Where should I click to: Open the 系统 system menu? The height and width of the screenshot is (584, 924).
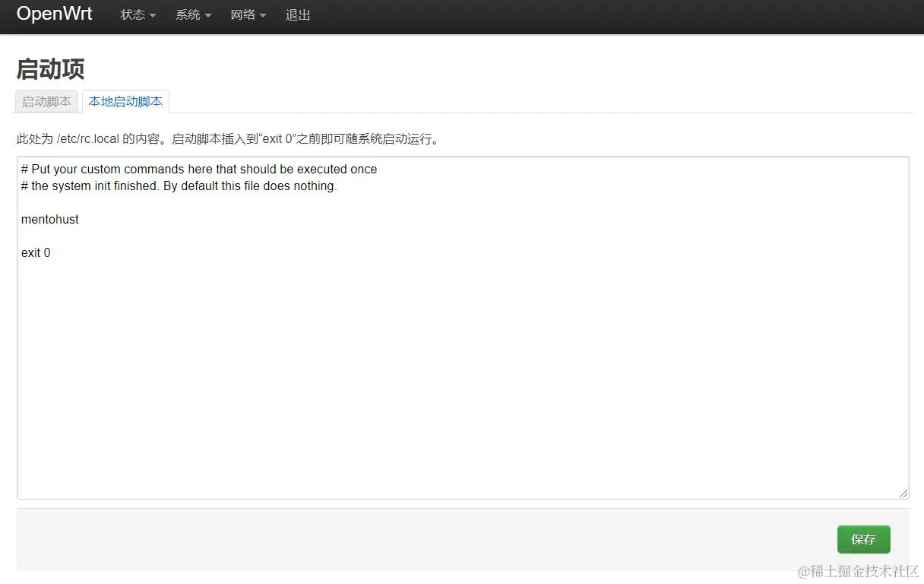(188, 14)
